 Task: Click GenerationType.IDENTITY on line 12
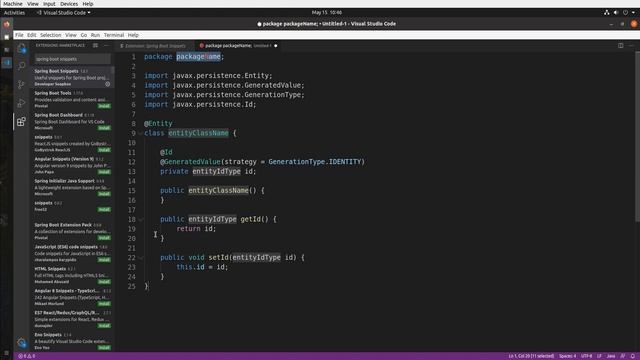tap(315, 162)
